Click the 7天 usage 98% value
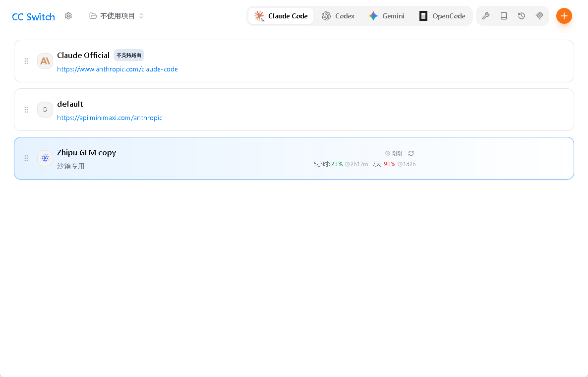Viewport: 588px width, 377px height. pyautogui.click(x=390, y=164)
